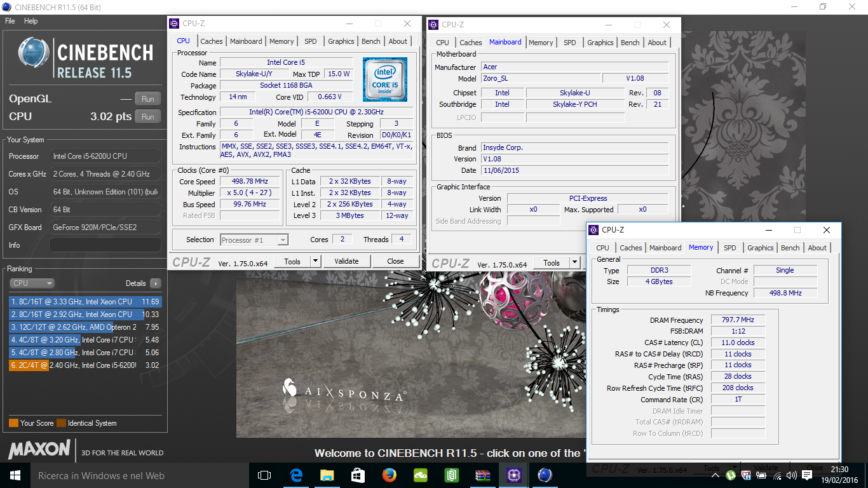Click Tools button in Mainboard CPU-Z window

tap(552, 263)
